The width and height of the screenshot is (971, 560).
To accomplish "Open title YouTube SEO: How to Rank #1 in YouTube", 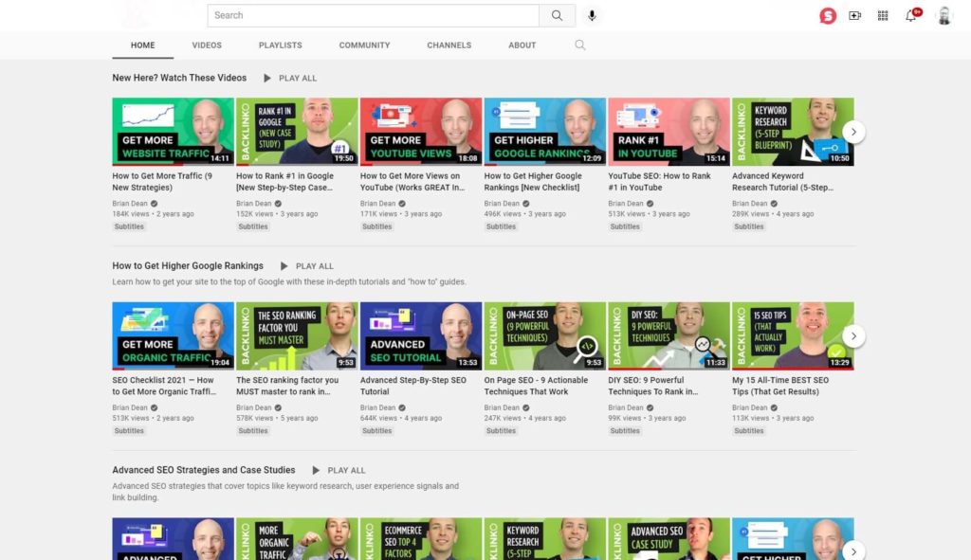I will [x=660, y=181].
